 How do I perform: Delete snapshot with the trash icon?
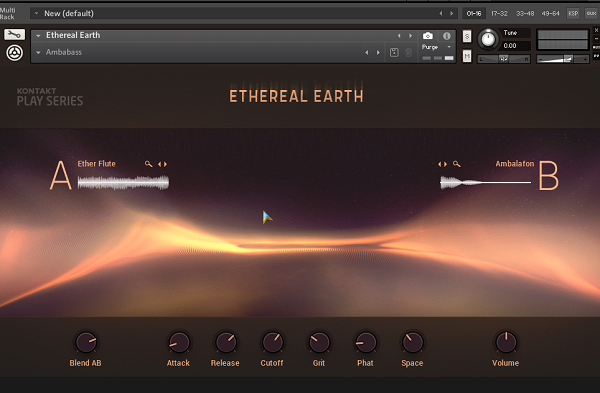point(409,52)
